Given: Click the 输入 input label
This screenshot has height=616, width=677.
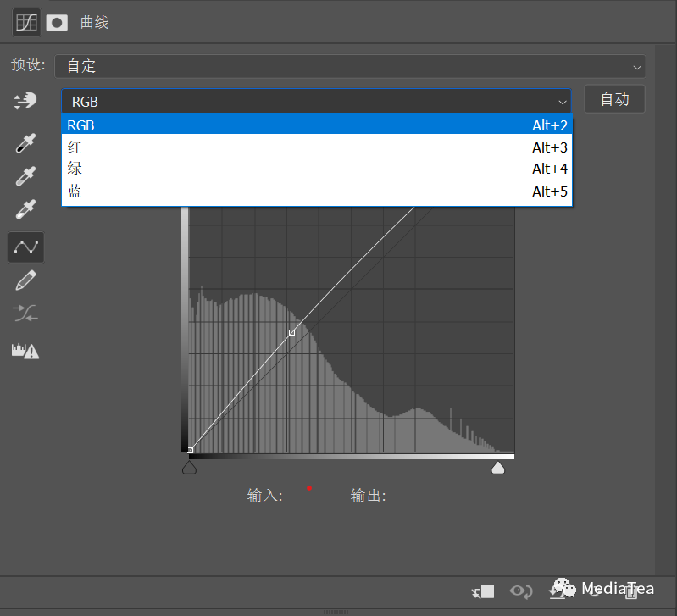Looking at the screenshot, I should click(264, 495).
